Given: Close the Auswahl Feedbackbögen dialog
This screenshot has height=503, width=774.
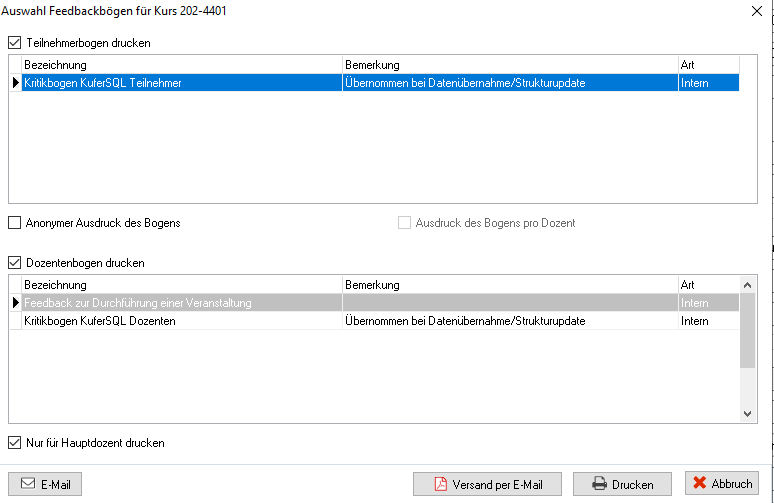Looking at the screenshot, I should (757, 11).
